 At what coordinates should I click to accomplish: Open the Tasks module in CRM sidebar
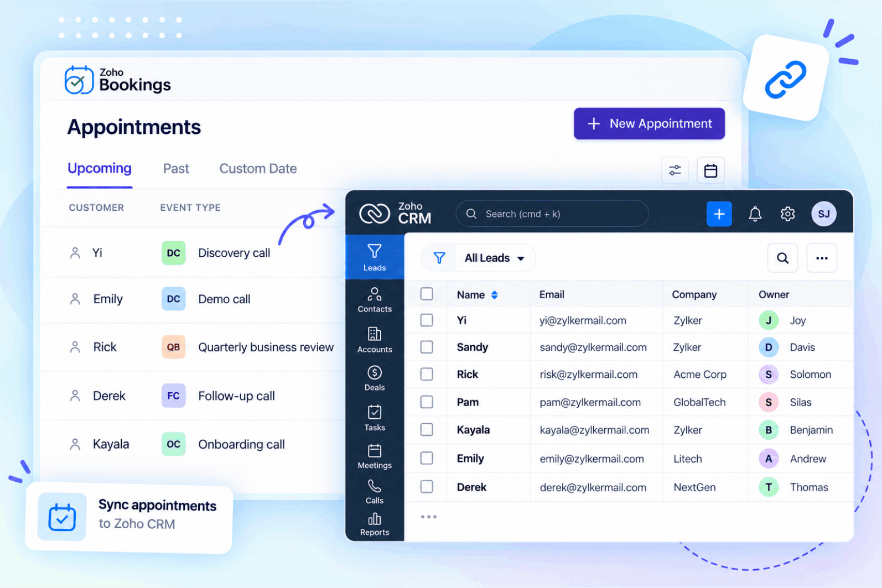pyautogui.click(x=375, y=418)
